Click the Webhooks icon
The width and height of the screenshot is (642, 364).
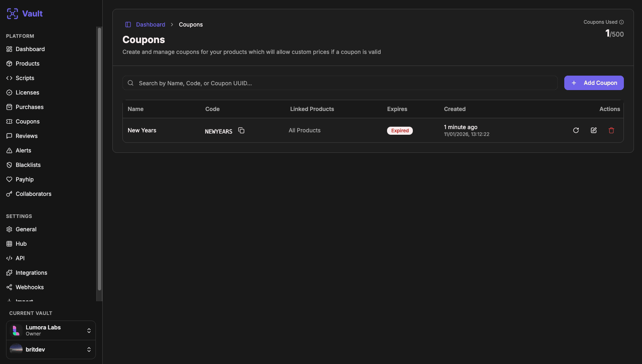pos(9,287)
